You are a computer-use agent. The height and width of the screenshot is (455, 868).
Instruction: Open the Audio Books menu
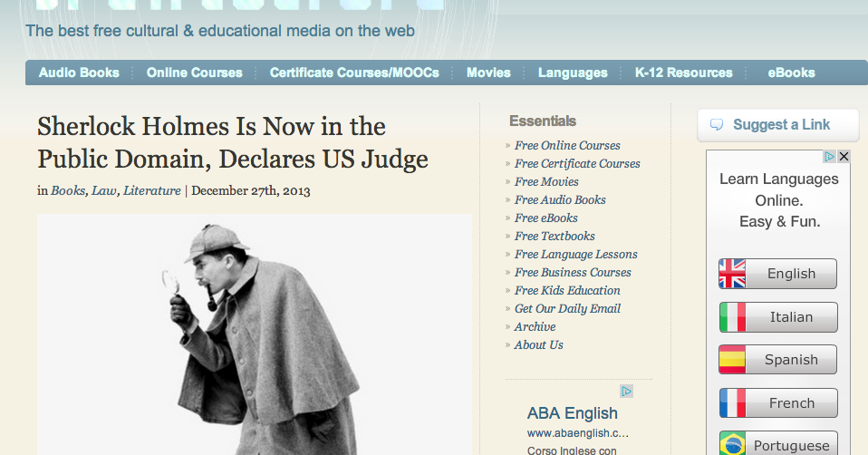coord(79,73)
